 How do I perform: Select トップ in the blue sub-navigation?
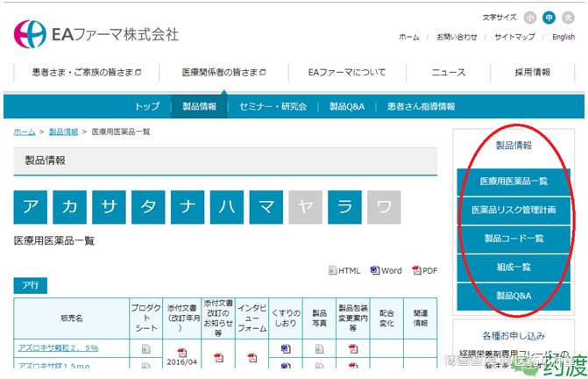click(147, 106)
